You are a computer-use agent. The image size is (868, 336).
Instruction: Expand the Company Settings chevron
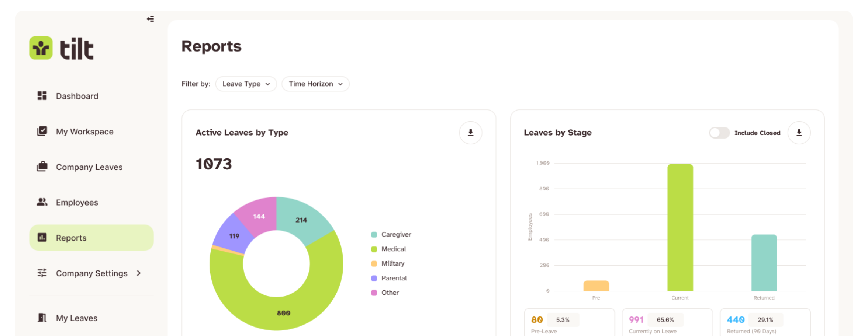pyautogui.click(x=139, y=273)
